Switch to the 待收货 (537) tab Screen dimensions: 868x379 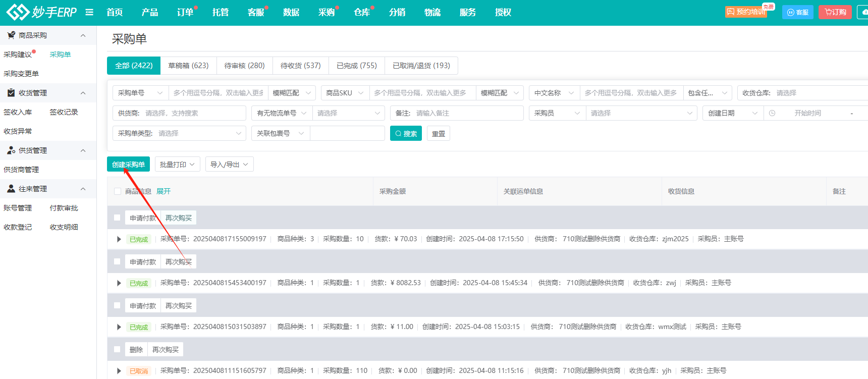point(300,66)
